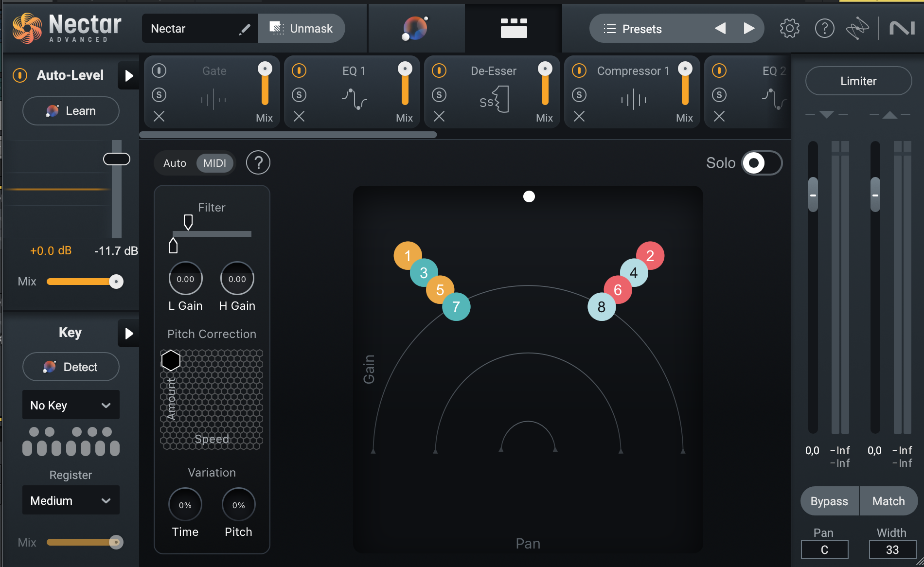The image size is (924, 567).
Task: Go to the previous preset arrow
Action: tap(720, 29)
